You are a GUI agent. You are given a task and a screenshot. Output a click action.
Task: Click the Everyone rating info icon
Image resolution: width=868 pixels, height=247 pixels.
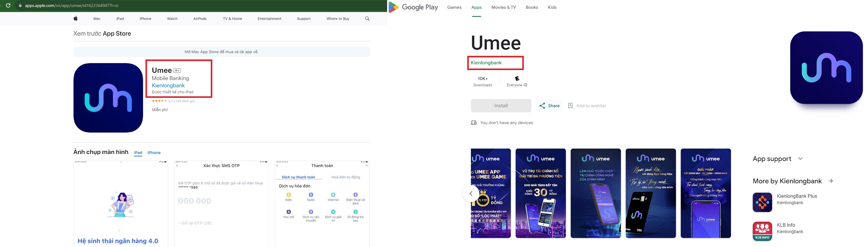526,85
